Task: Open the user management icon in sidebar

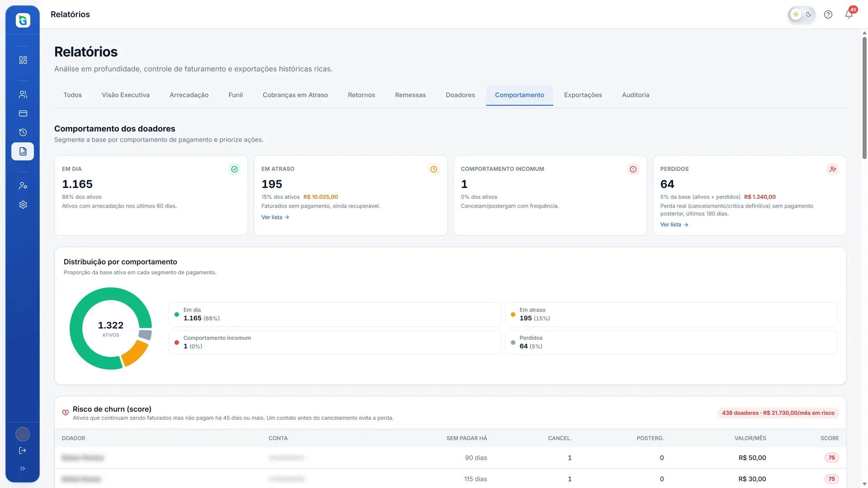Action: click(23, 186)
